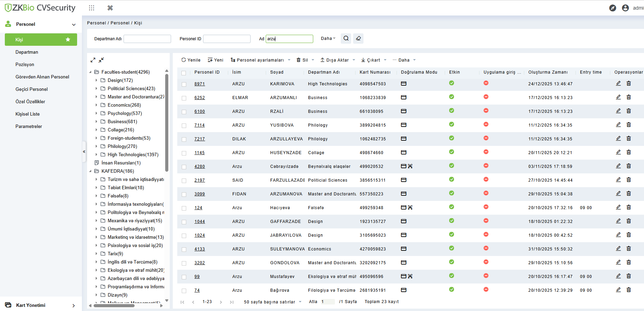Click the Yenile refresh button
644x311 pixels.
point(191,60)
